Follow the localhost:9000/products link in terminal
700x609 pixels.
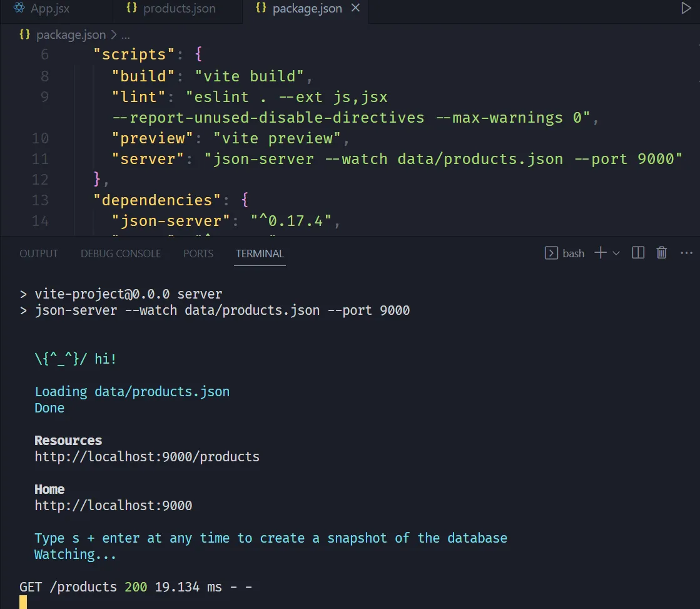click(x=147, y=457)
